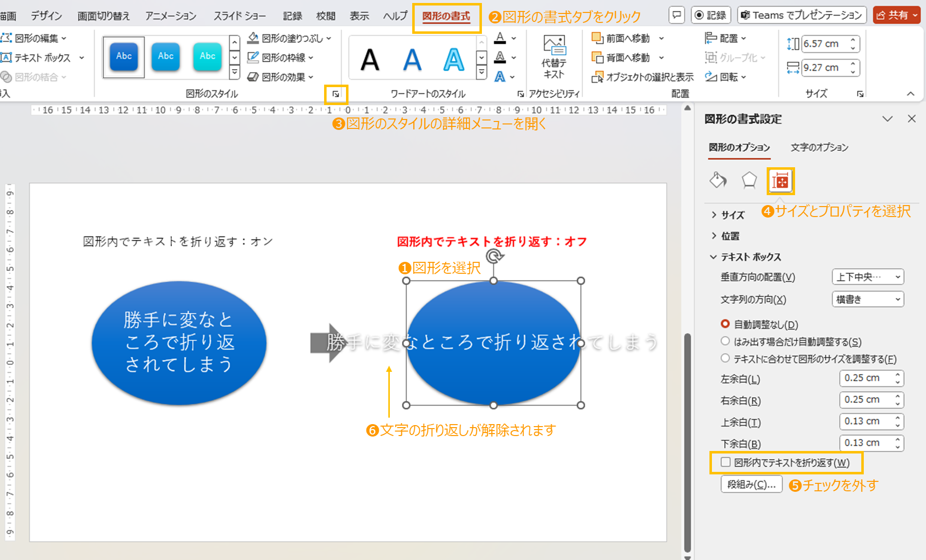The image size is (926, 560).
Task: Click the 右余白 input field
Action: pyautogui.click(x=871, y=400)
